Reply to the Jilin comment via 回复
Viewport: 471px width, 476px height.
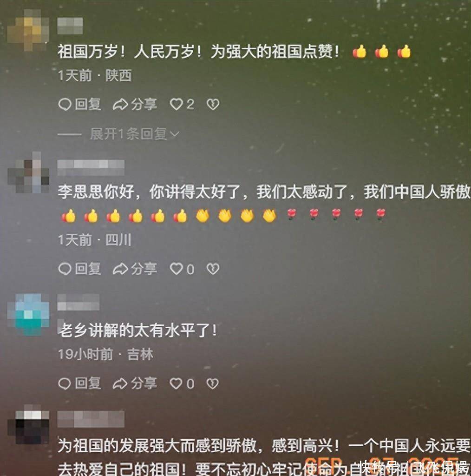[79, 383]
